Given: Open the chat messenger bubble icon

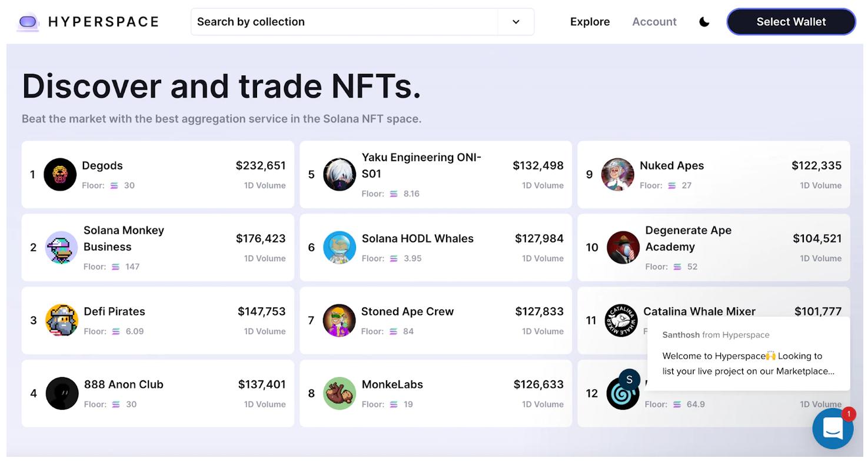Looking at the screenshot, I should click(832, 429).
